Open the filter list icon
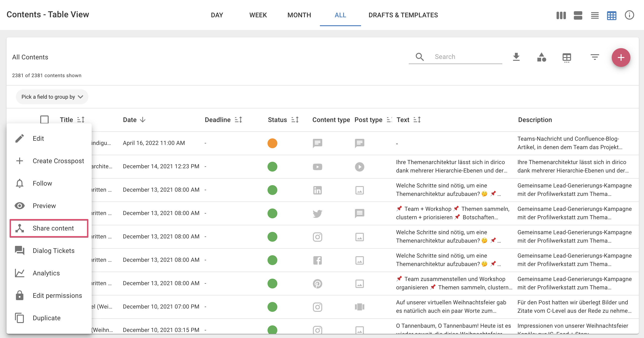The width and height of the screenshot is (644, 338). click(595, 57)
